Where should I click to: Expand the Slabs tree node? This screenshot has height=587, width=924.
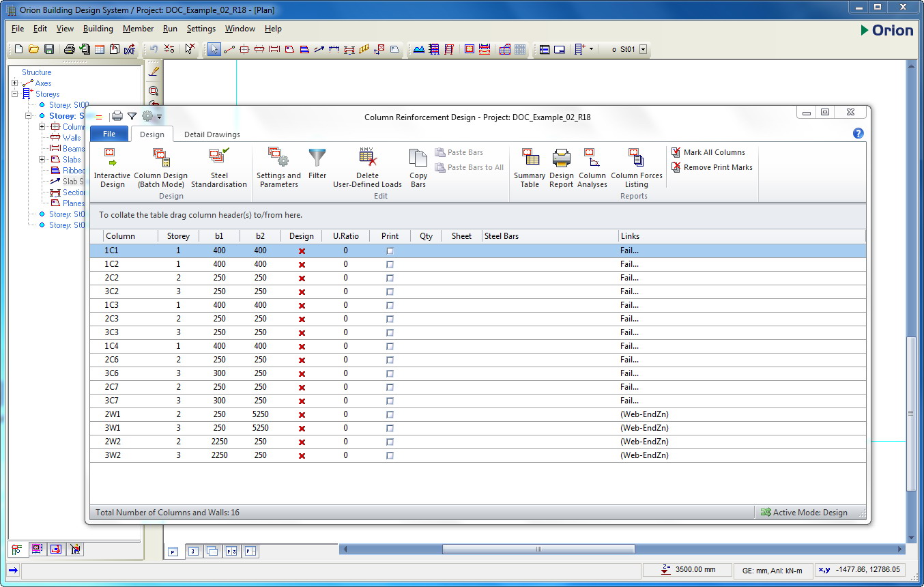point(42,160)
